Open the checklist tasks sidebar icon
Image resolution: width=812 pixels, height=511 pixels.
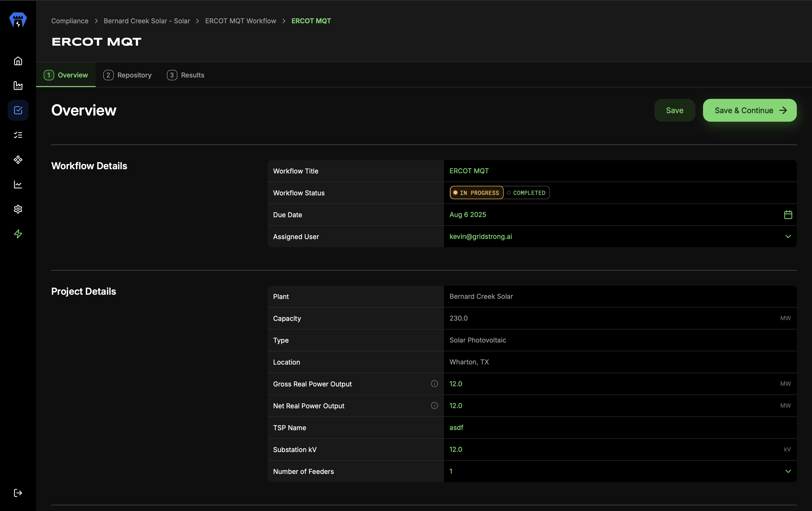(18, 135)
